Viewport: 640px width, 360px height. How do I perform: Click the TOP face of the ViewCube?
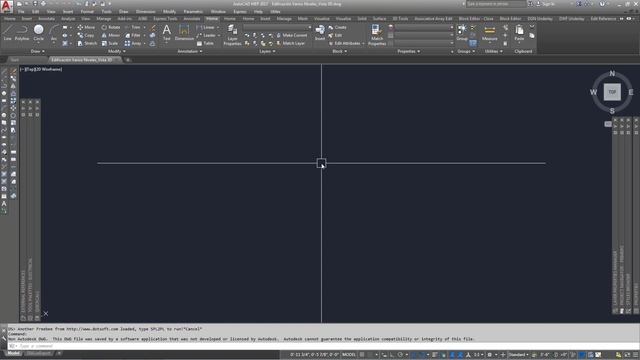coord(612,92)
